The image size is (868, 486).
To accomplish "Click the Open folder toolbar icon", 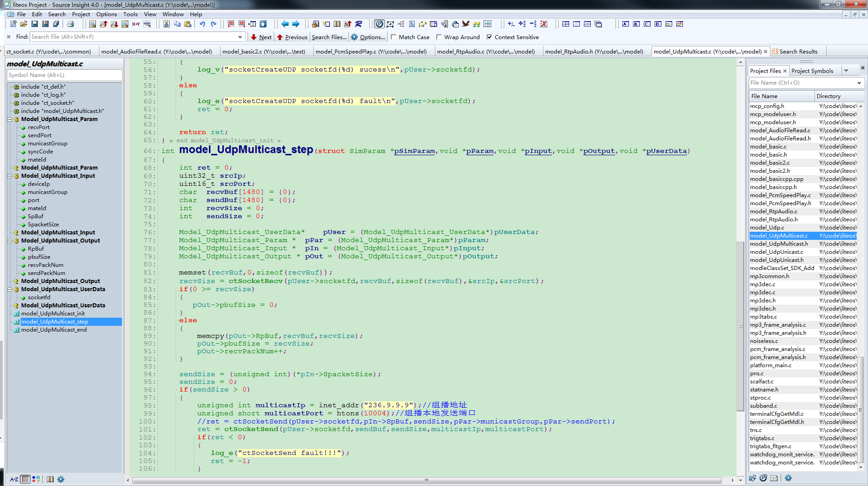I will click(23, 24).
